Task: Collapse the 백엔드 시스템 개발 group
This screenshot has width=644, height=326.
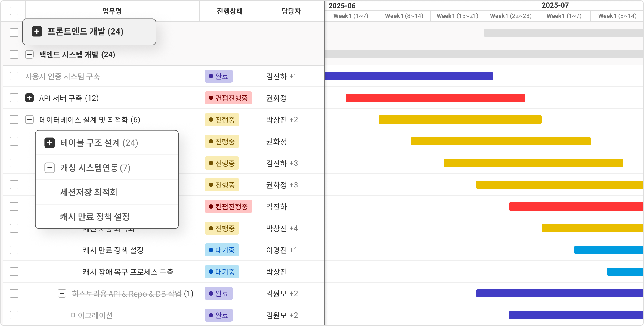Action: click(x=29, y=54)
